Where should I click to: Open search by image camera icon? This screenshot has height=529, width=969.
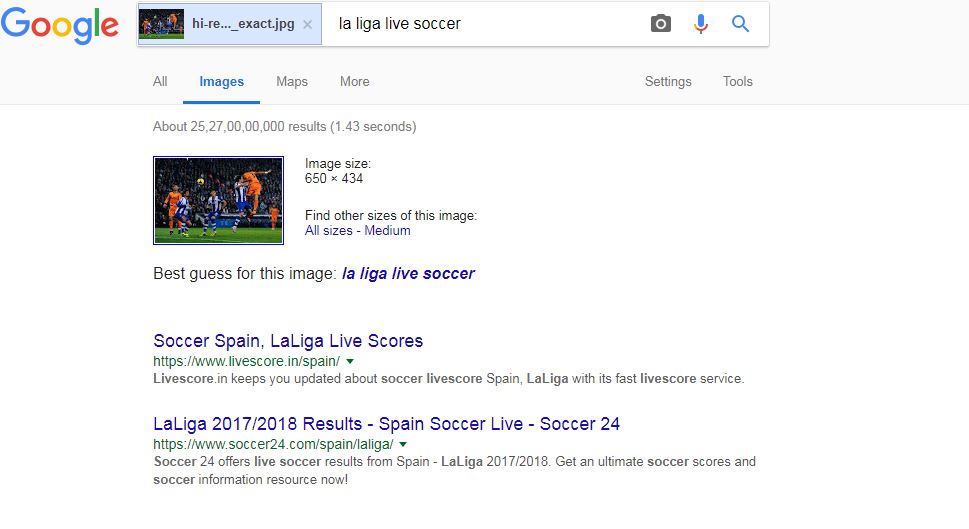tap(661, 24)
